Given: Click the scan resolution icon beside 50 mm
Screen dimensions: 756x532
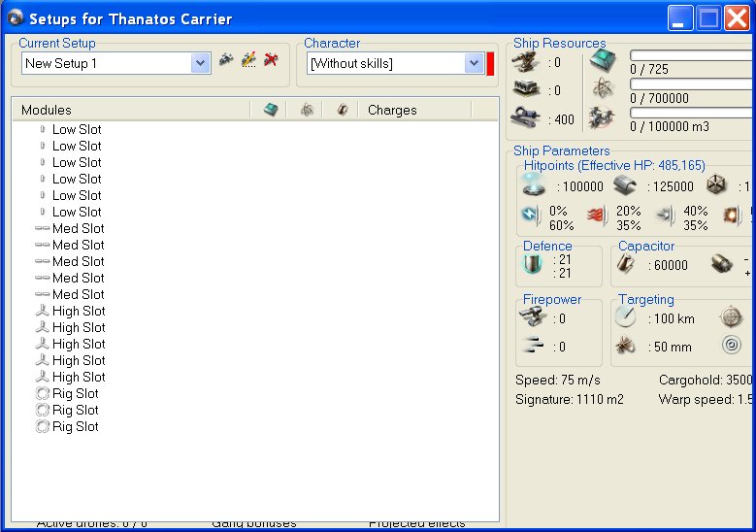Looking at the screenshot, I should pos(625,346).
